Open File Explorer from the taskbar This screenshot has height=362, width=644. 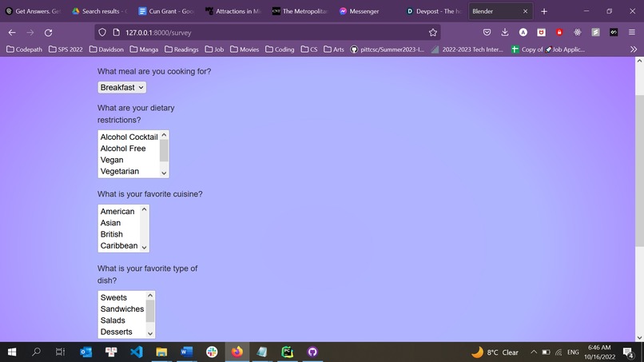(x=161, y=352)
